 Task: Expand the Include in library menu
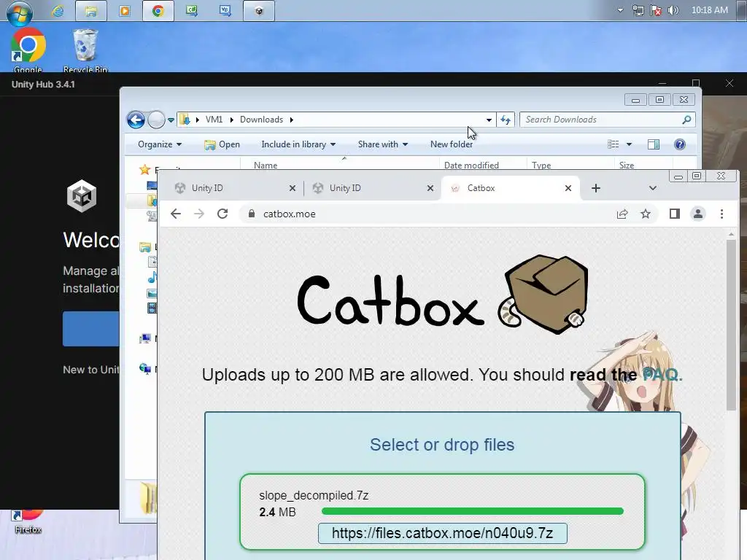click(298, 144)
